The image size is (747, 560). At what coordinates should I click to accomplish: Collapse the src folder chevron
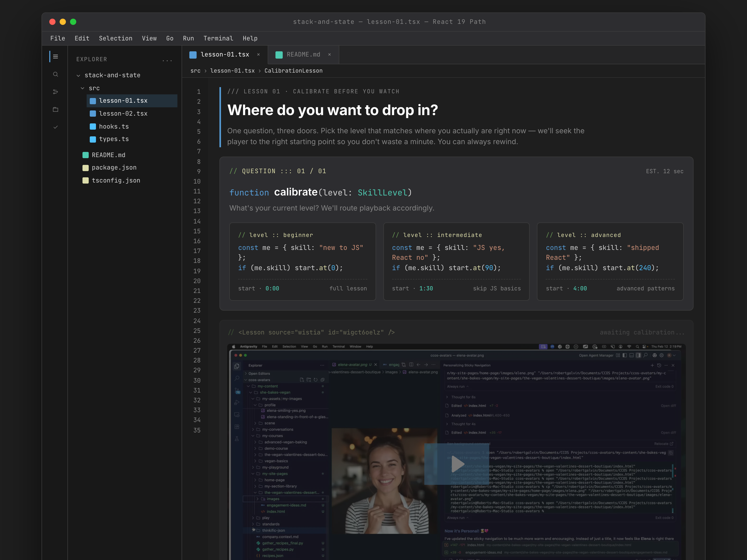coord(82,88)
